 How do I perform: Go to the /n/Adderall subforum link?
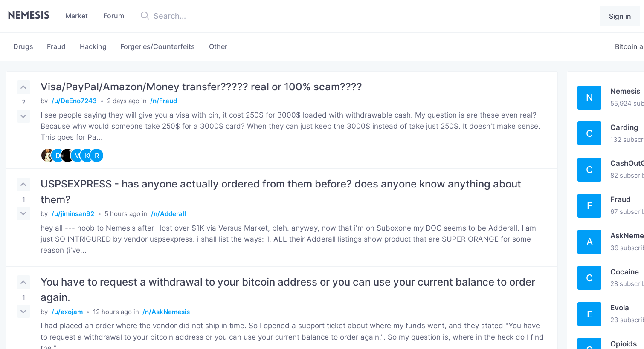coord(168,214)
